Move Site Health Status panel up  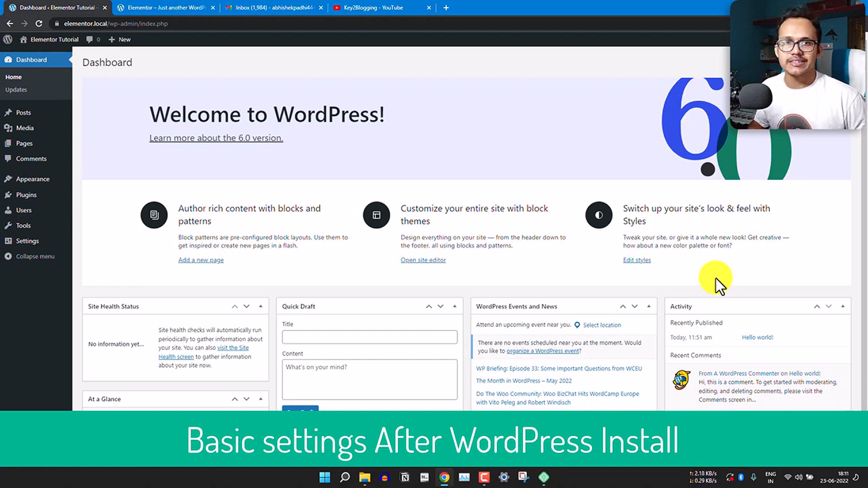pos(235,306)
